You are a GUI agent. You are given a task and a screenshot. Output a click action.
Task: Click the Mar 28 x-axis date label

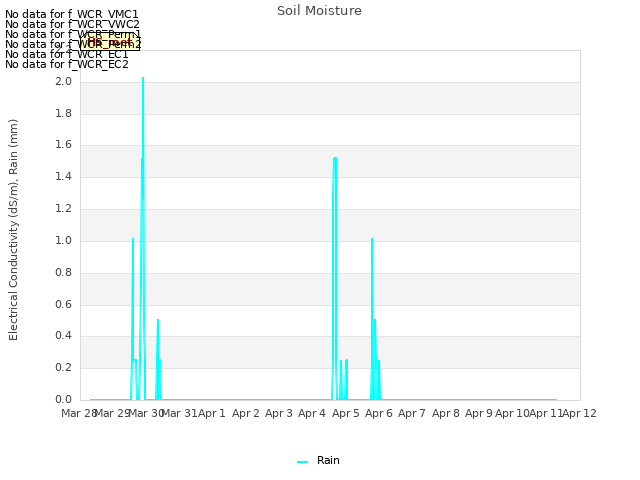[79, 413]
